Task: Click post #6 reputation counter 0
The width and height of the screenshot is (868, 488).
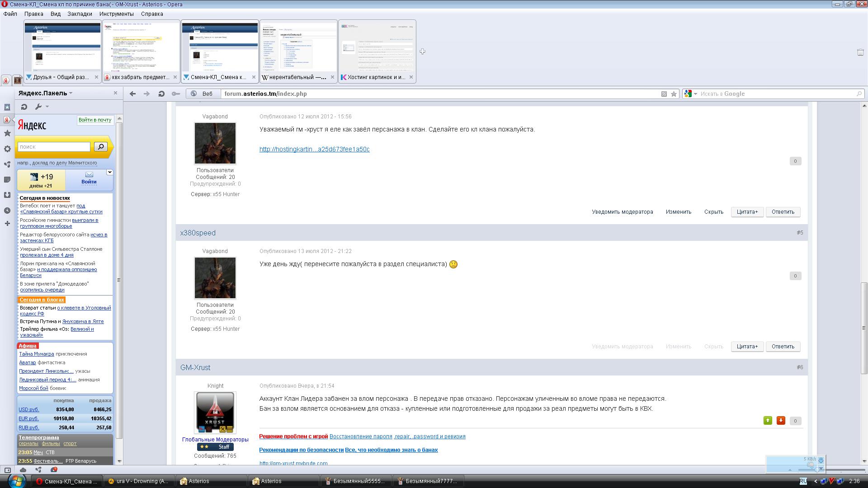Action: pos(795,421)
